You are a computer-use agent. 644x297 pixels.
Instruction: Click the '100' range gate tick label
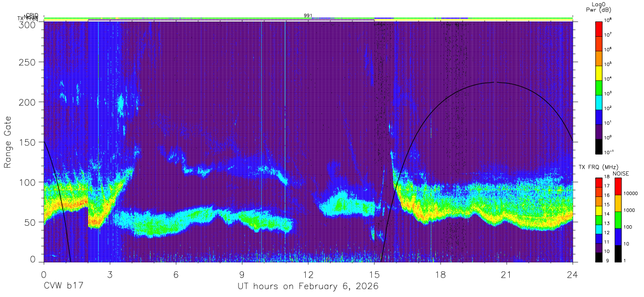point(27,182)
